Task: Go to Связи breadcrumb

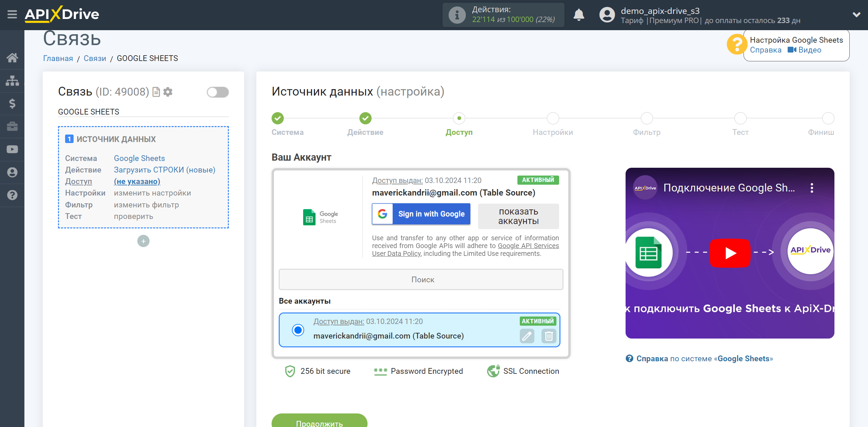Action: click(x=95, y=58)
